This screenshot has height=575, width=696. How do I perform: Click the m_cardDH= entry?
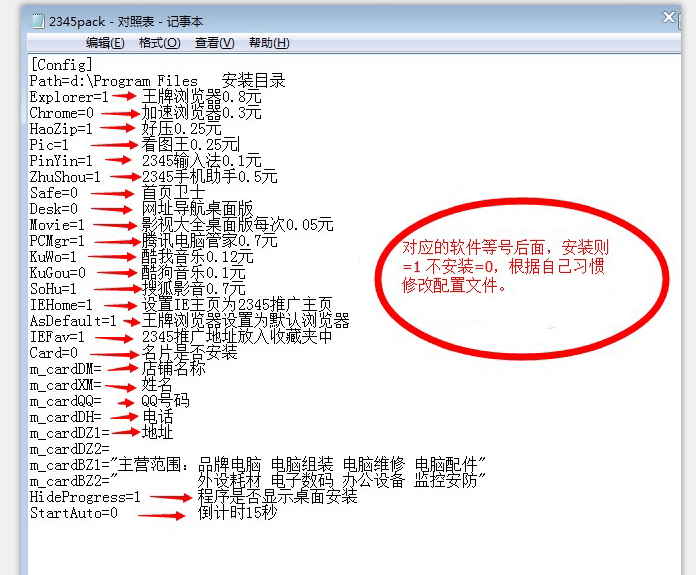(66, 416)
